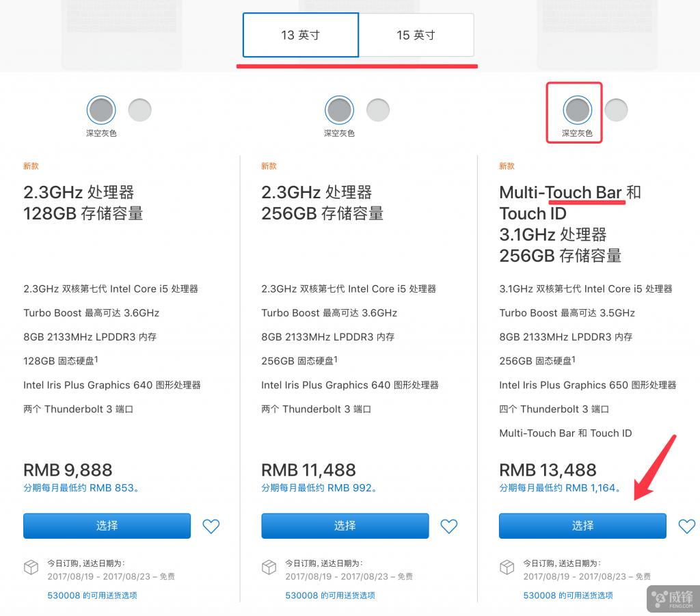Favorite the RMB 9,888 MacBook with the heart icon
Viewport: 700px width, 616px height.
(x=211, y=526)
